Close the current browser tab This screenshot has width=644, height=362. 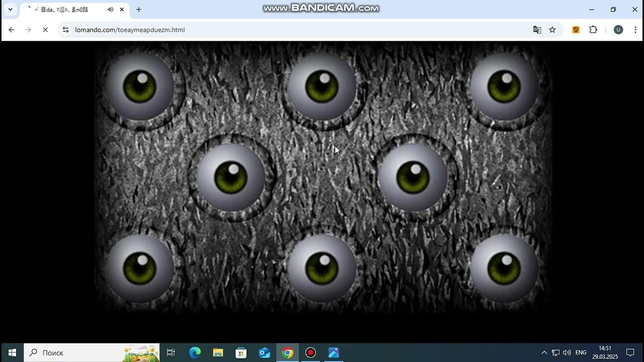[x=122, y=10]
